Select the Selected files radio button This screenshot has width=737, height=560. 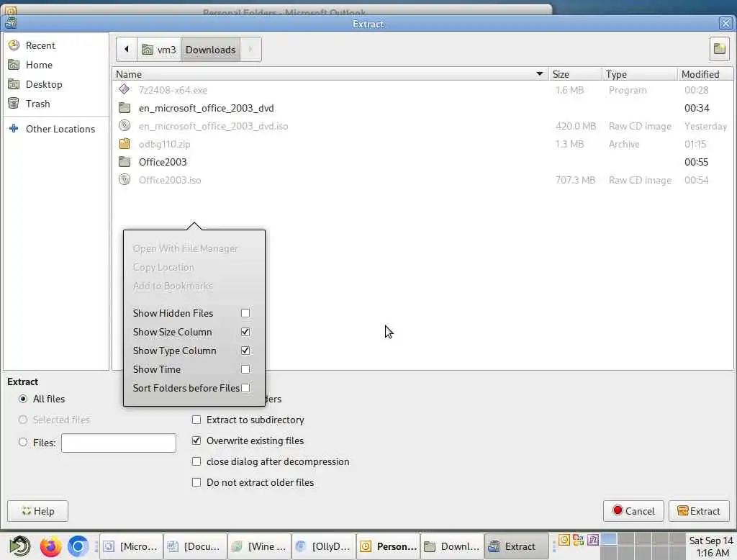coord(22,420)
